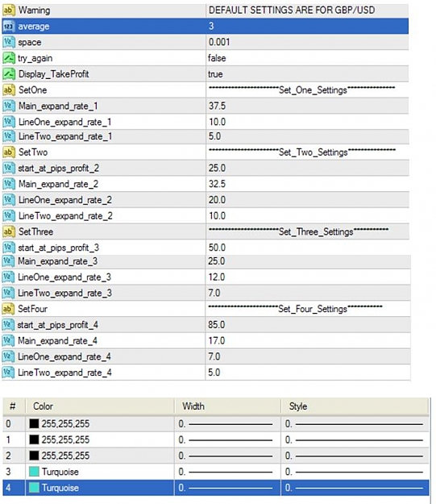Click the Color column header
436x504 pixels.
pyautogui.click(x=100, y=406)
